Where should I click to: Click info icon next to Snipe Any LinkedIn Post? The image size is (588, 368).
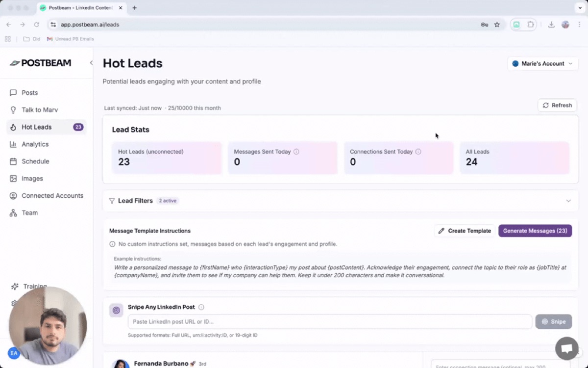[x=201, y=307]
